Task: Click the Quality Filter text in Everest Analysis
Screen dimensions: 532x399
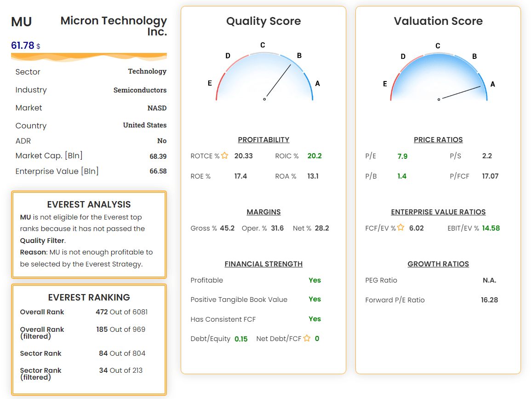Action: (42, 240)
